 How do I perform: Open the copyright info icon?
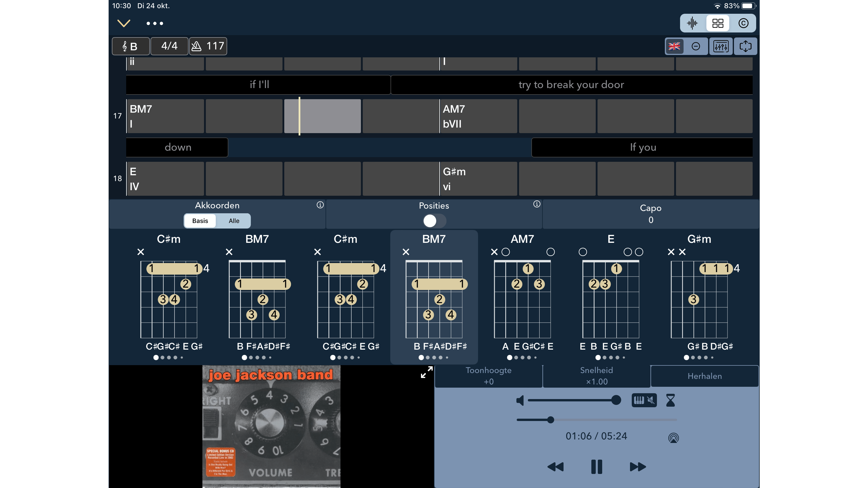[743, 23]
